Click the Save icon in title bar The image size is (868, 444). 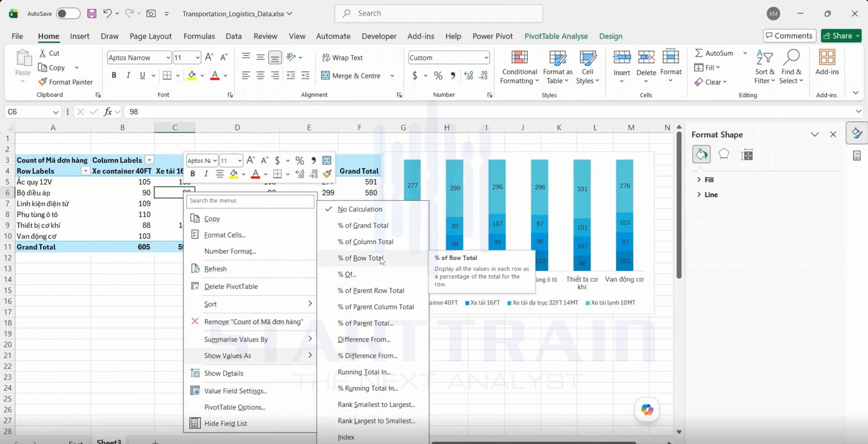[x=92, y=14]
